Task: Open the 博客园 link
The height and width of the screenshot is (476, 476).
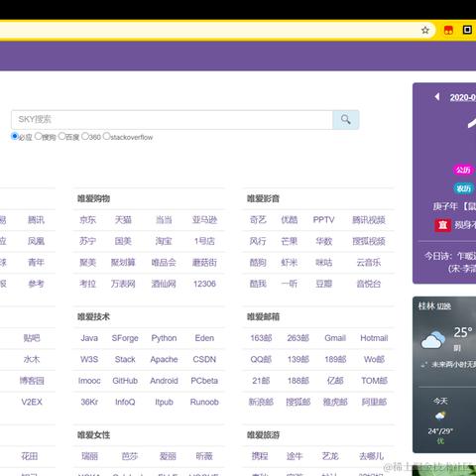Action: (32, 381)
